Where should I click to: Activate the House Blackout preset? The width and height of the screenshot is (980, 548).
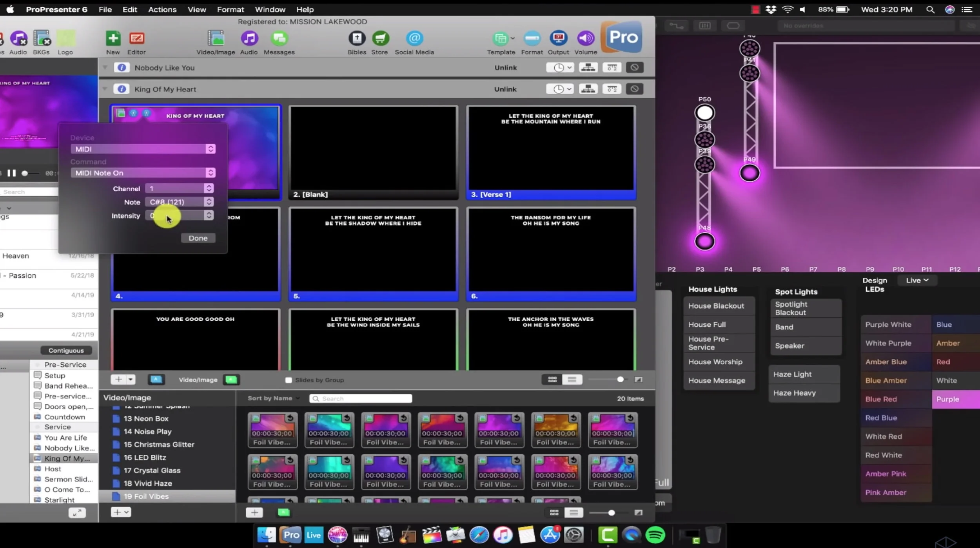(719, 306)
